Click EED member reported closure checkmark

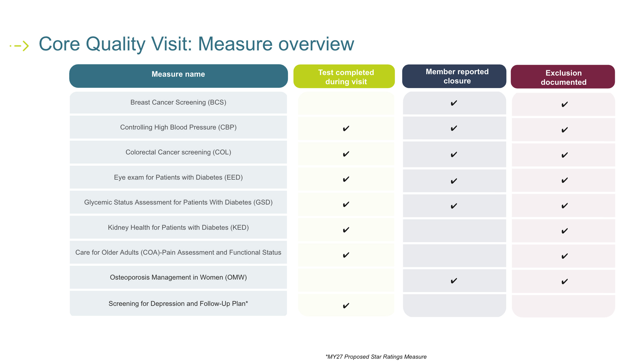point(454,181)
